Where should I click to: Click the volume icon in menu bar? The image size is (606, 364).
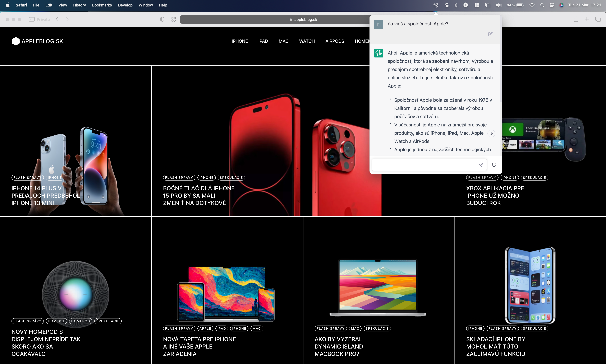[498, 5]
